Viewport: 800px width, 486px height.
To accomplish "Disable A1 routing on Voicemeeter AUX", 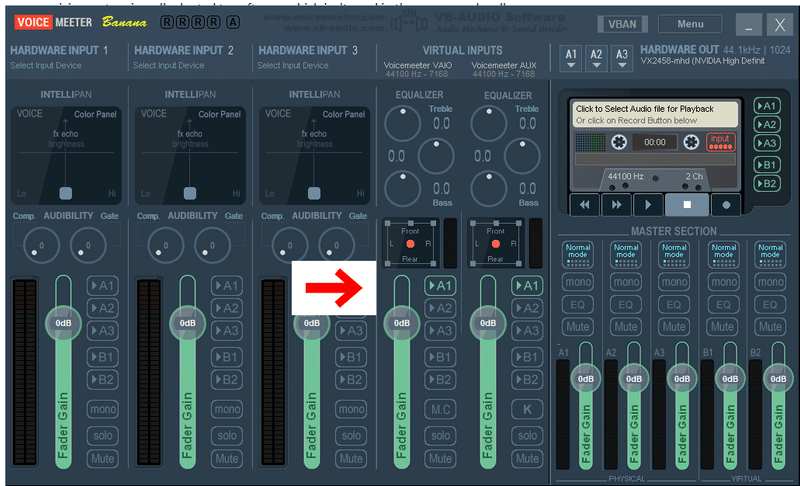I will point(527,286).
